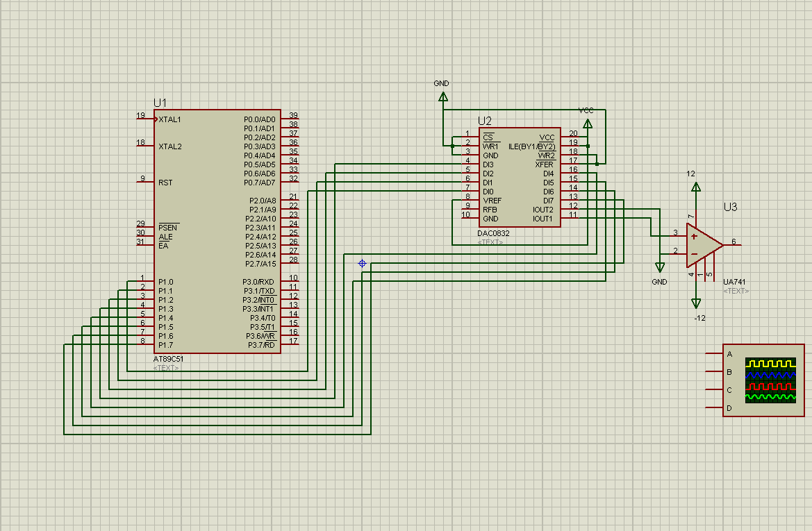Select the ALE pin label
The image size is (812, 531).
pos(165,237)
